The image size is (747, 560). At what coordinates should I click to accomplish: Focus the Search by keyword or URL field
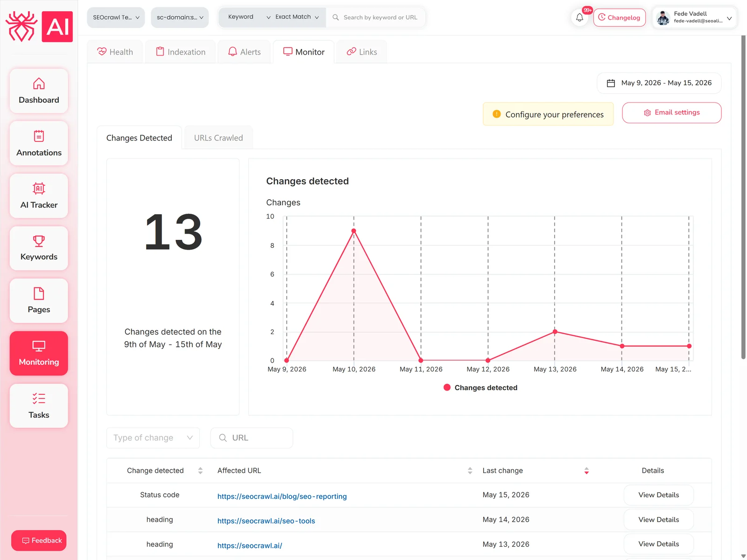click(x=376, y=17)
